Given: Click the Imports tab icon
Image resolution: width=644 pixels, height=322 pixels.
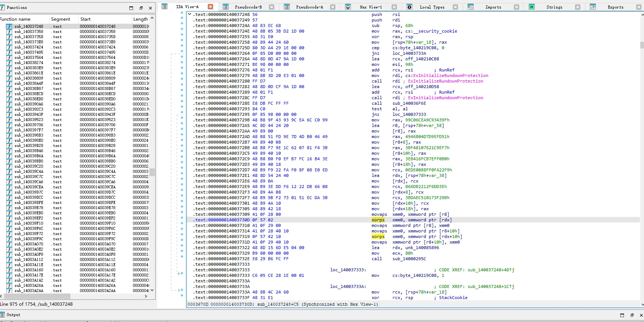Looking at the screenshot, I should click(471, 7).
